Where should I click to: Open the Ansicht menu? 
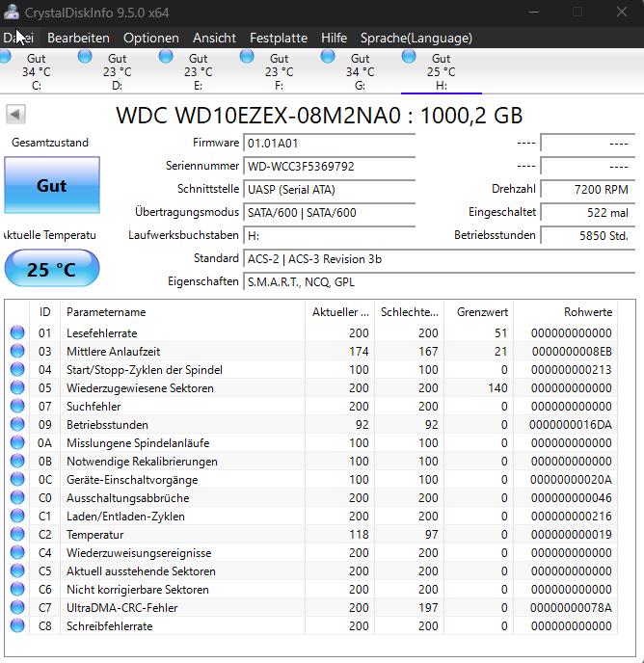pos(214,38)
